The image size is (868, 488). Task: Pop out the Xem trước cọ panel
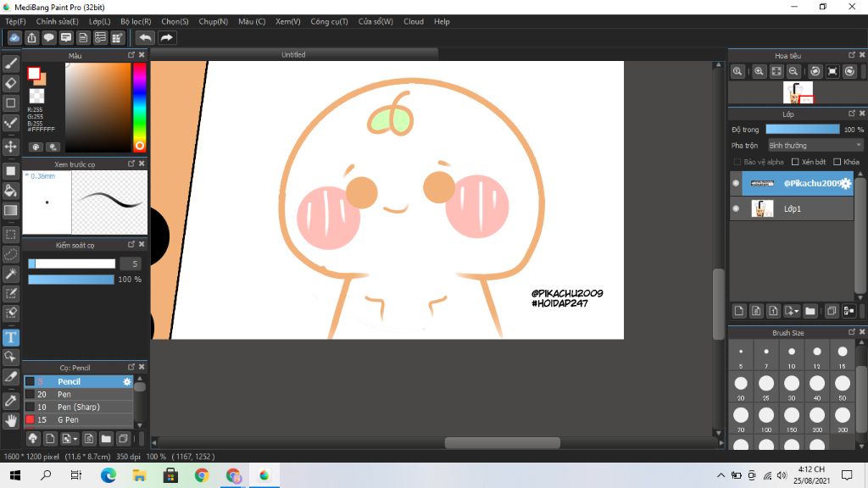click(131, 164)
